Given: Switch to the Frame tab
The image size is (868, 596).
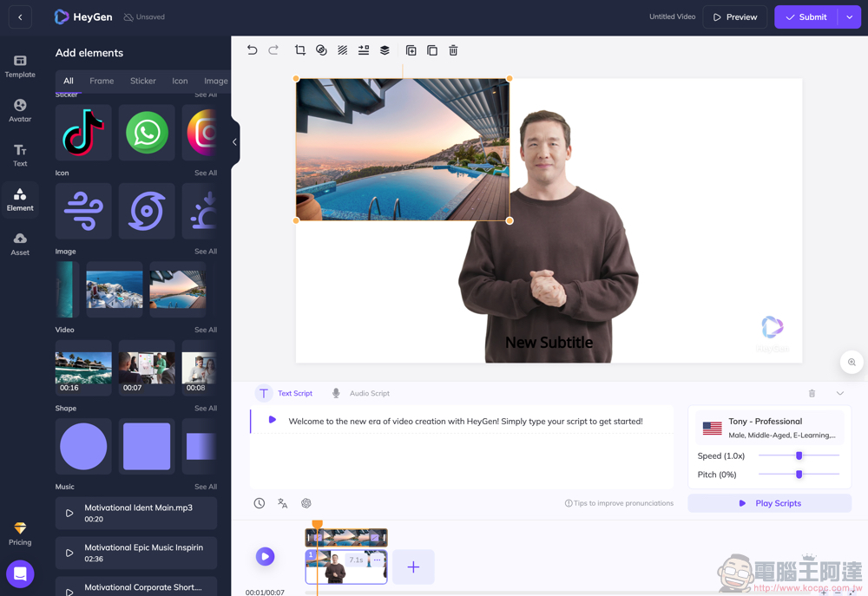Looking at the screenshot, I should [x=102, y=81].
